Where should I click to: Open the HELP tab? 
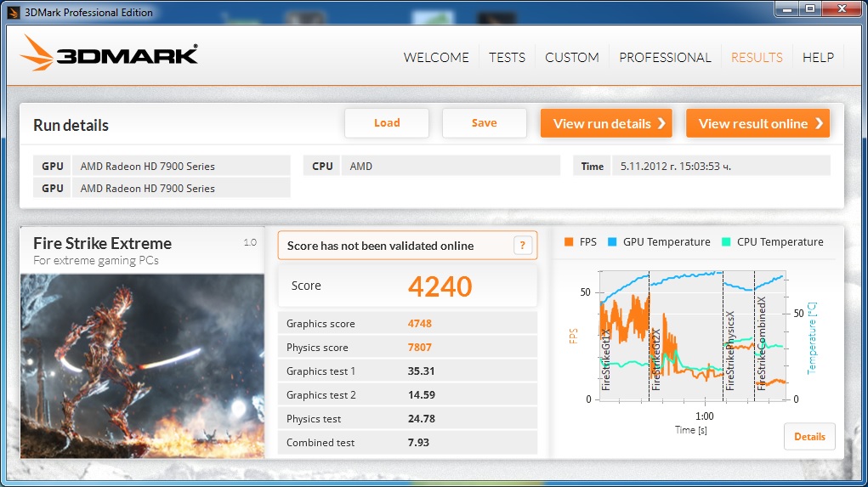tap(818, 58)
